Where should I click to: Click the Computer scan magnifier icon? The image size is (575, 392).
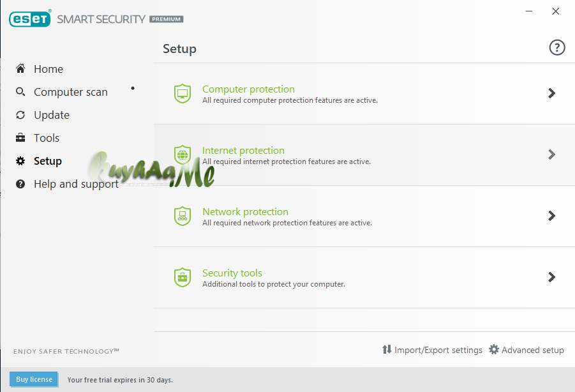[x=21, y=92]
